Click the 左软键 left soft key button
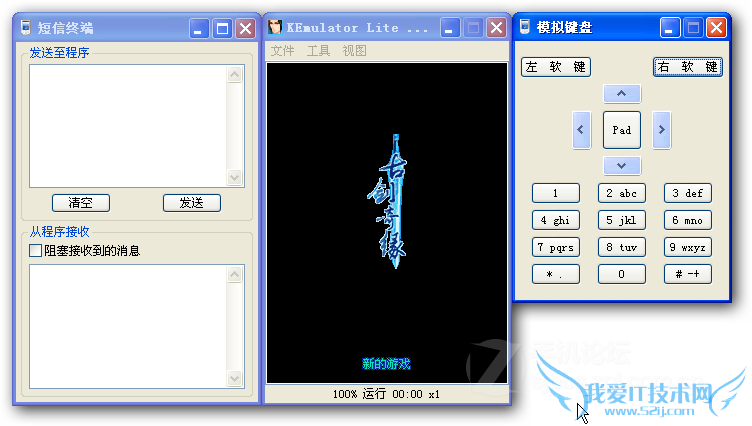Viewport: 752px width, 426px height. [x=556, y=67]
